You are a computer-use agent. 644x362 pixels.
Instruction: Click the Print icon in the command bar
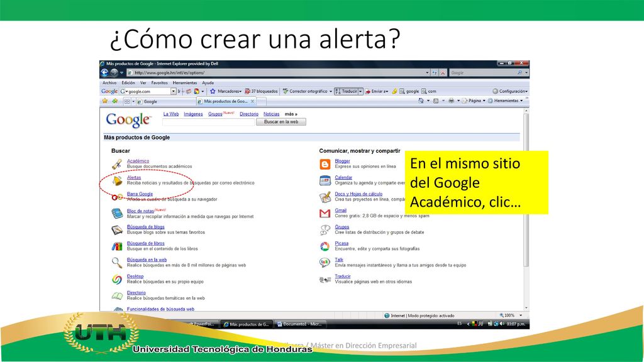tap(451, 101)
